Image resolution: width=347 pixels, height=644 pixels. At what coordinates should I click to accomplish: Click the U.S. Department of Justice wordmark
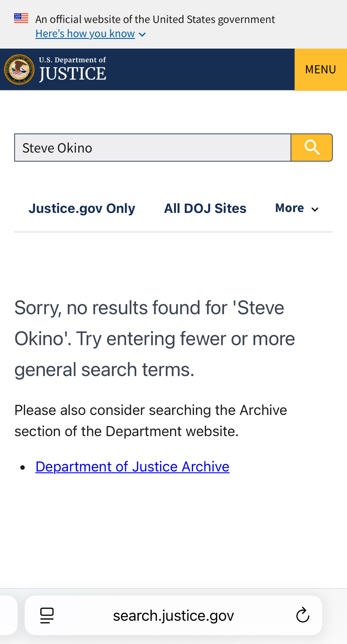pos(72,69)
